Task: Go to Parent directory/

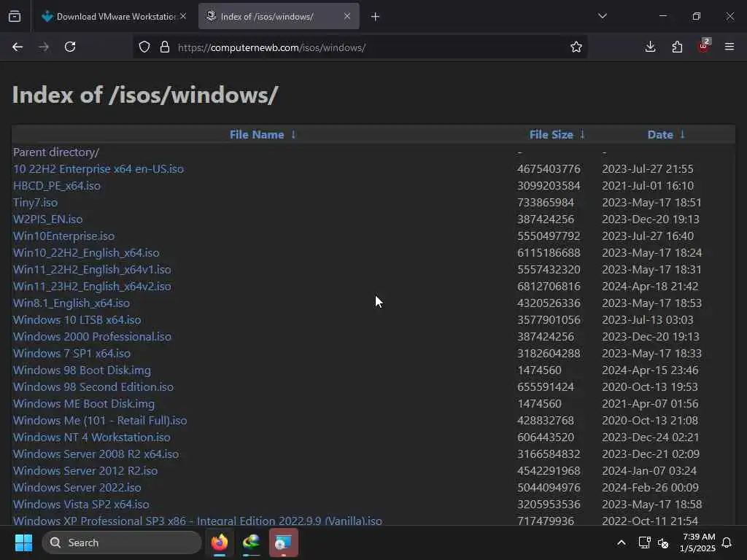Action: 56,152
